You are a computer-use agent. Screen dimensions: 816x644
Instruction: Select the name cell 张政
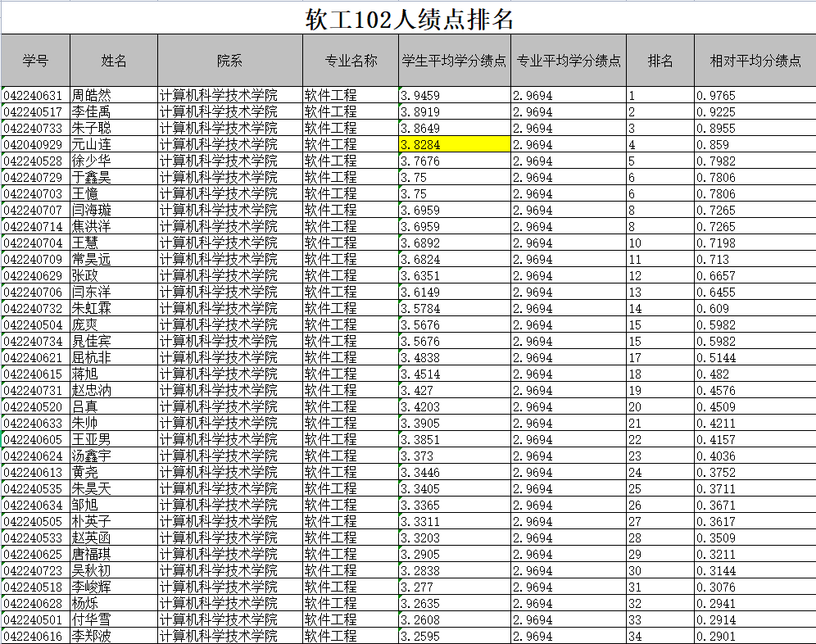(x=113, y=275)
